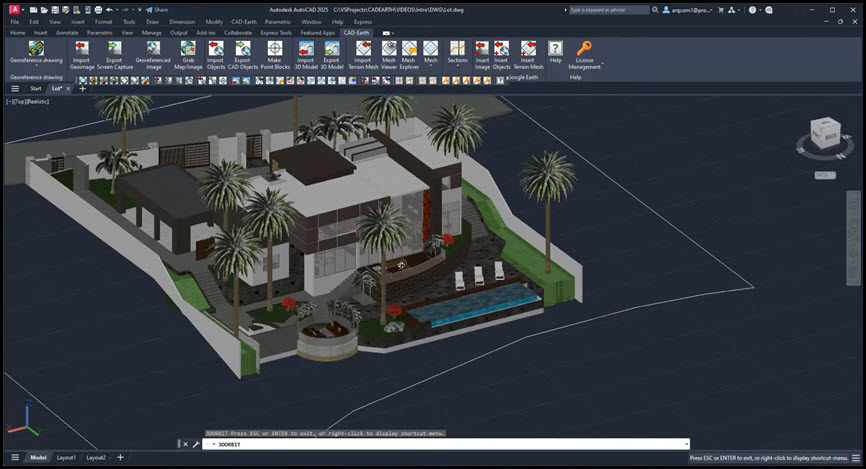Switch to the Express Tools ribbon tab
The height and width of the screenshot is (469, 866).
pyautogui.click(x=276, y=33)
